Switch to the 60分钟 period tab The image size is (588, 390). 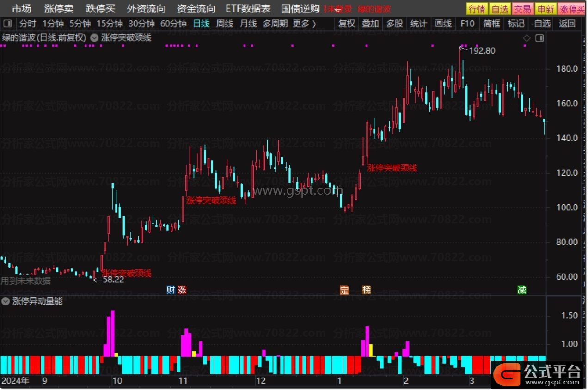[x=173, y=24]
